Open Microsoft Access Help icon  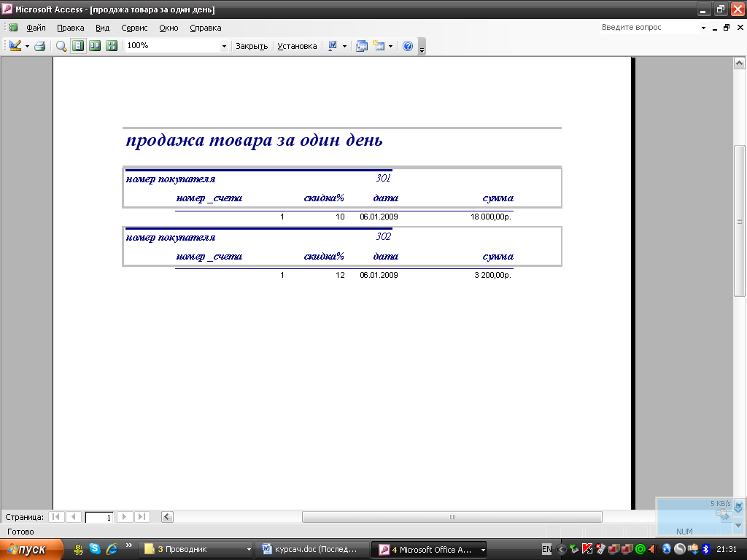[x=408, y=46]
